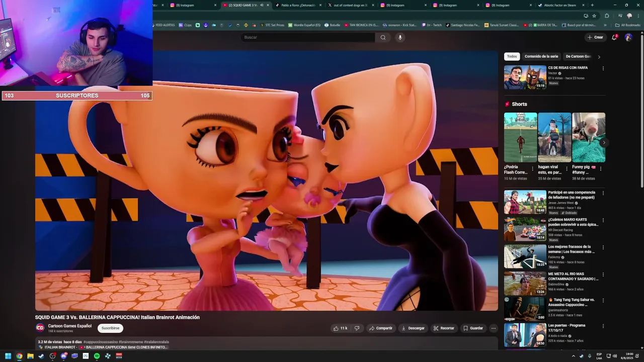This screenshot has width=644, height=362.
Task: Open Cartoon Games Español channel name link
Action: (69, 326)
